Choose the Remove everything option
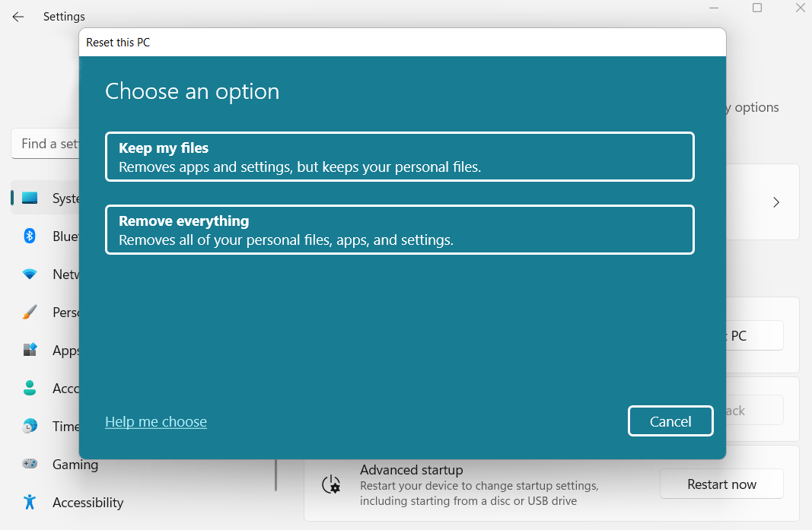 click(x=400, y=230)
